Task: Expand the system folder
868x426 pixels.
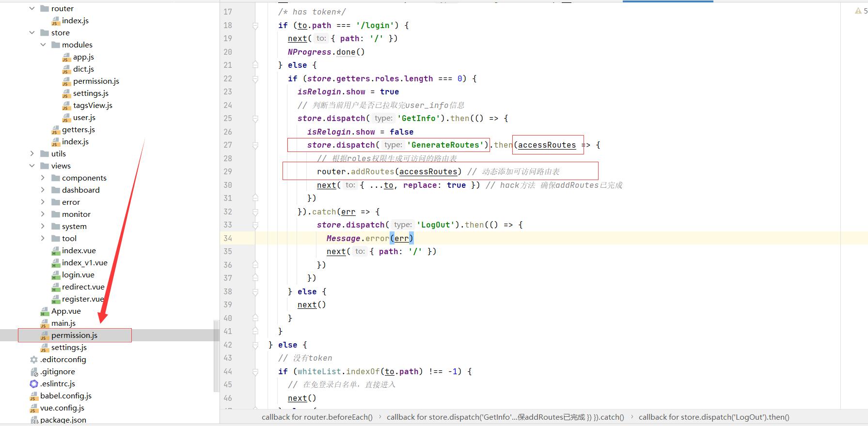Action: point(43,226)
